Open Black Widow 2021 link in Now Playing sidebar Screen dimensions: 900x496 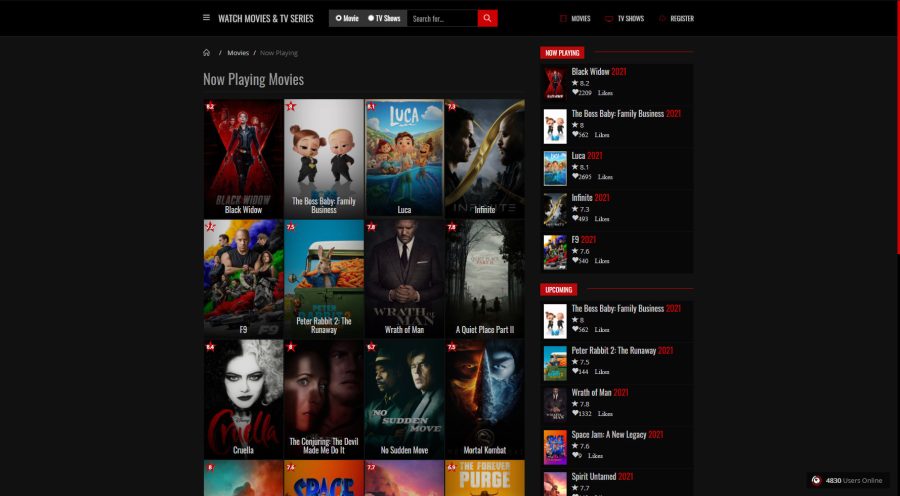(x=599, y=72)
